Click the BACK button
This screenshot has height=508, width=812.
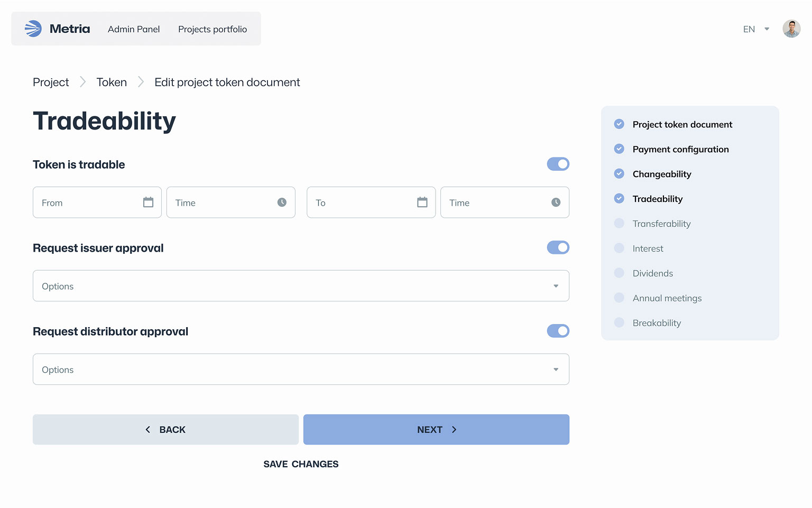(x=165, y=430)
